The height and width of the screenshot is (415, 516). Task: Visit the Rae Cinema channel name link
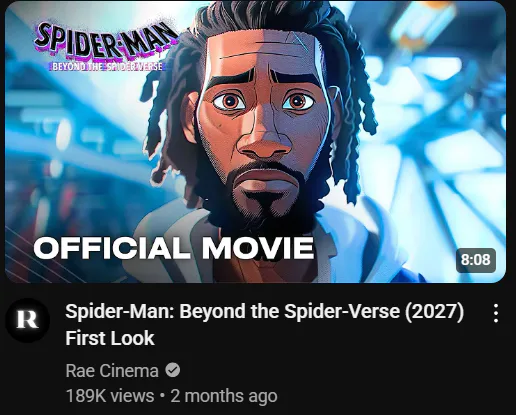pyautogui.click(x=112, y=371)
